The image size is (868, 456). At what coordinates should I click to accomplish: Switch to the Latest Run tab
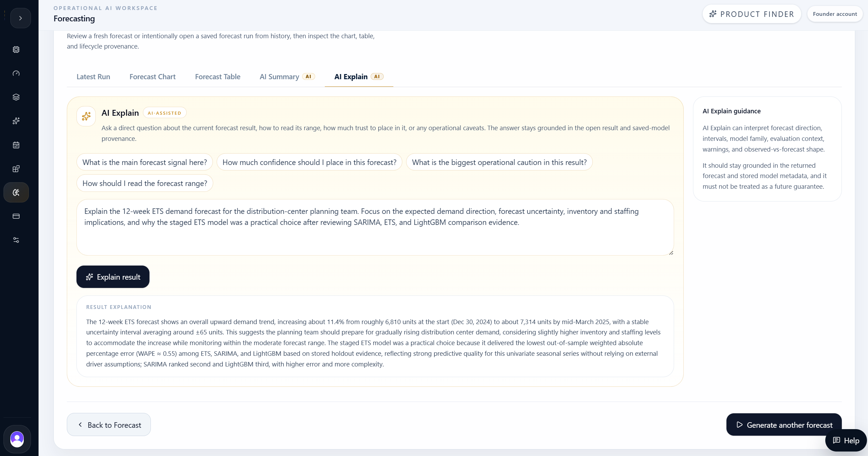pos(93,77)
